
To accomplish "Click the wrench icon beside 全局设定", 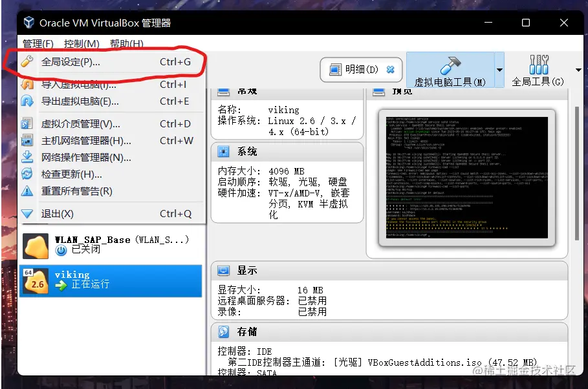I will [27, 61].
